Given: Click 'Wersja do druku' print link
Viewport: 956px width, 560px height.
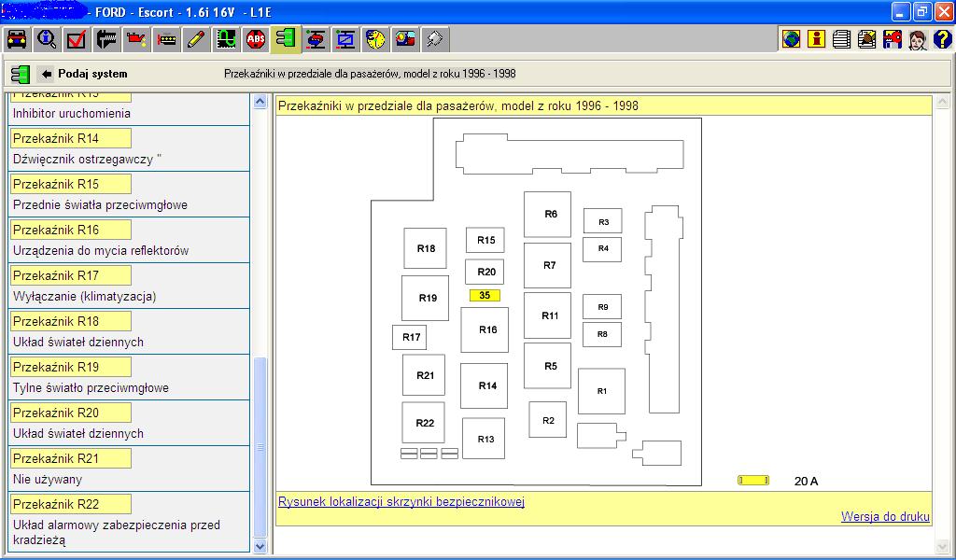Looking at the screenshot, I should pos(884,517).
